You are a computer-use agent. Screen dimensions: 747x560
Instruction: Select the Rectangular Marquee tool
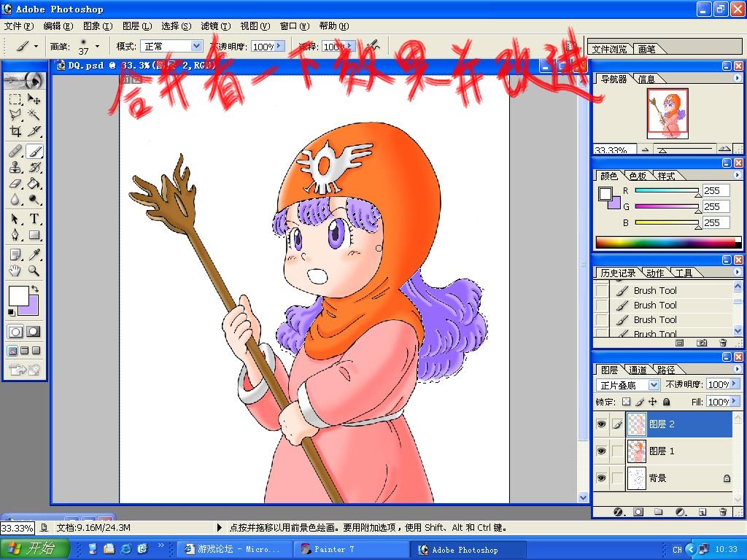coord(15,99)
